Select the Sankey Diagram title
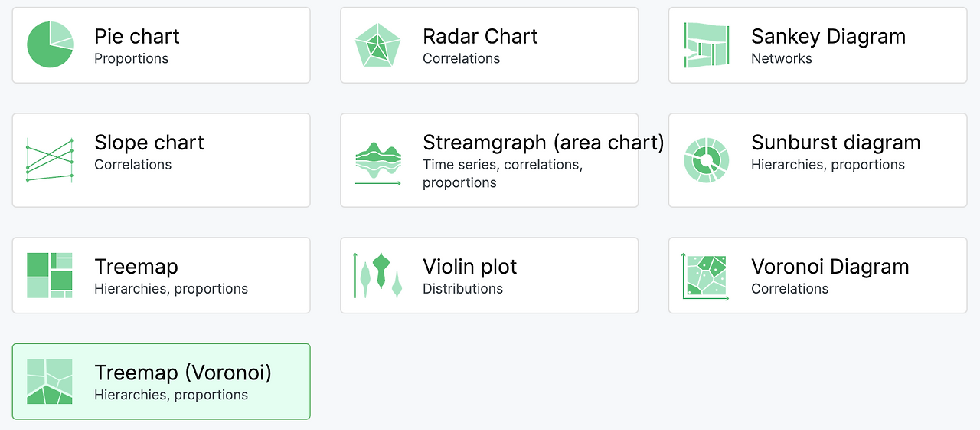This screenshot has width=980, height=430. click(x=828, y=36)
